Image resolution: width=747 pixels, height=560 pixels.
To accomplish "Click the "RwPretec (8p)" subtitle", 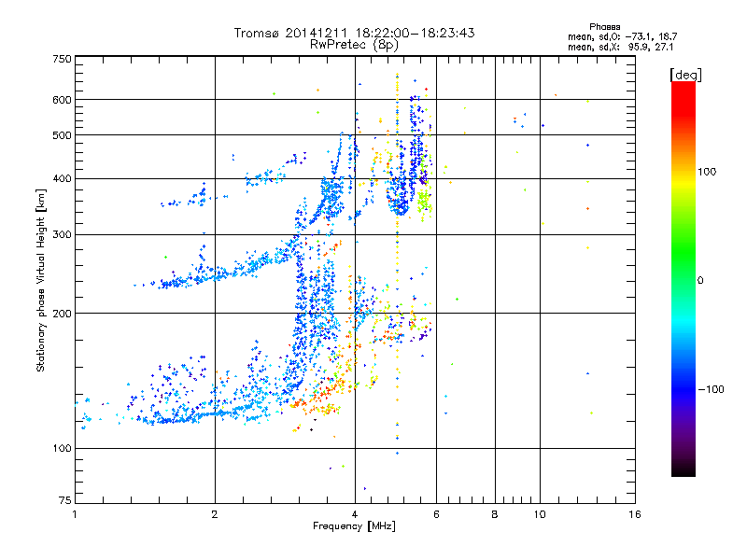I will pyautogui.click(x=354, y=45).
